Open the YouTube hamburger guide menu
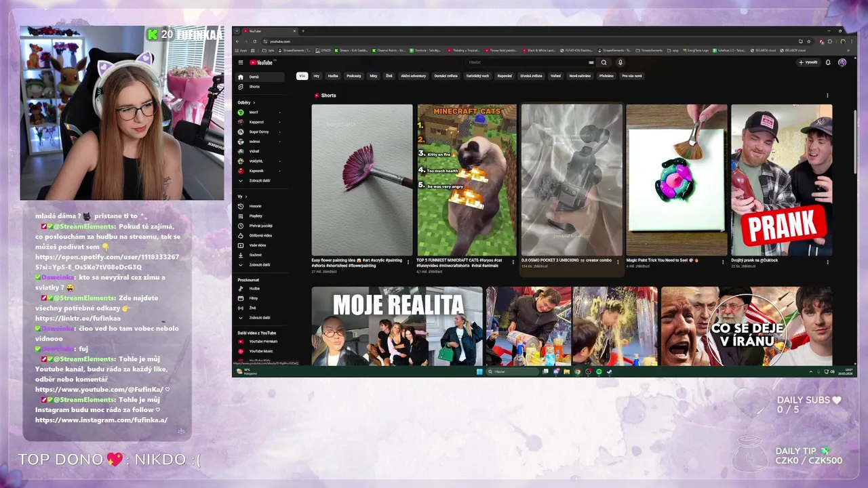Image resolution: width=868 pixels, height=488 pixels. [x=241, y=62]
